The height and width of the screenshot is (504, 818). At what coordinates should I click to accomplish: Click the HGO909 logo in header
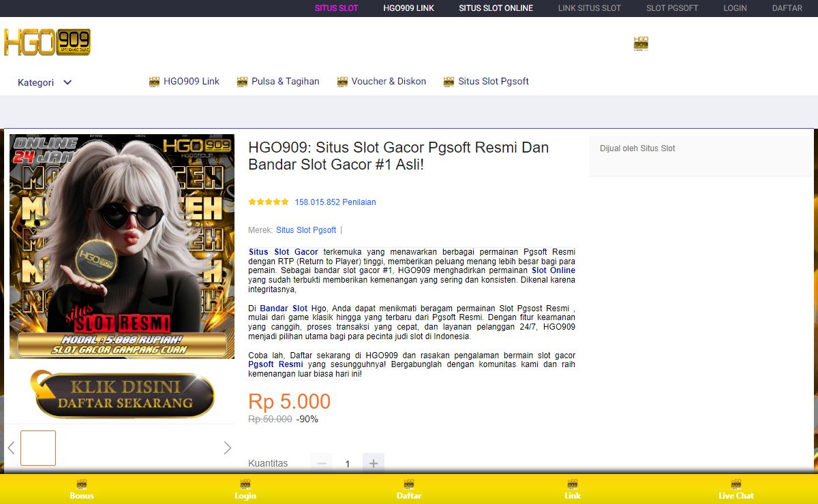click(x=47, y=42)
